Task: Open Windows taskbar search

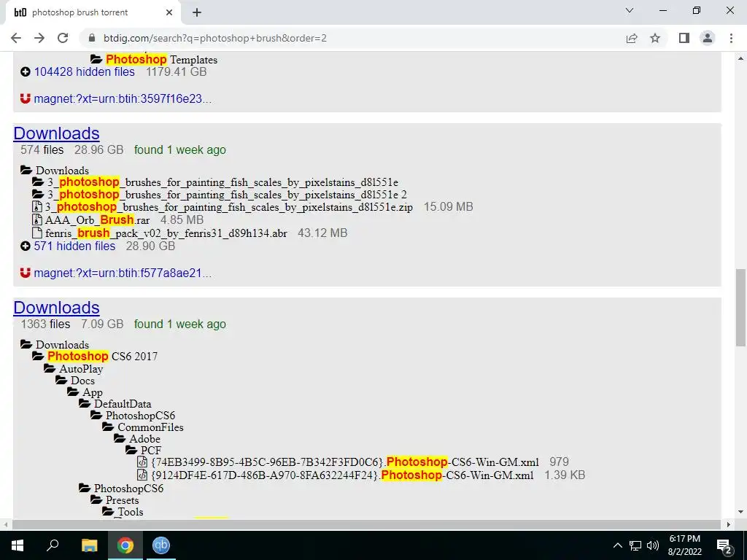Action: pyautogui.click(x=53, y=545)
